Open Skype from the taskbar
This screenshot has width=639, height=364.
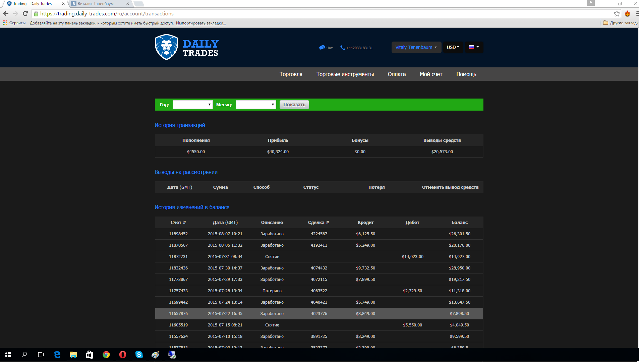tap(139, 355)
